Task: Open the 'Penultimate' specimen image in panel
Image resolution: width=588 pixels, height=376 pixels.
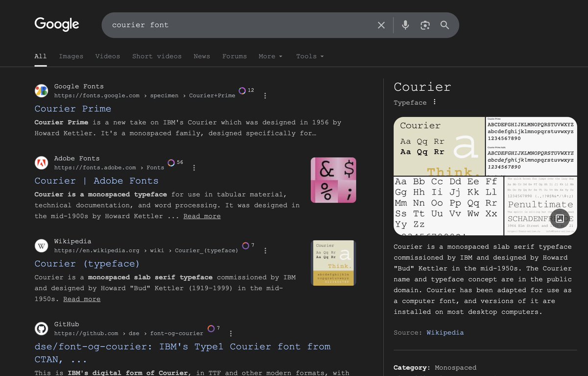Action: point(540,206)
